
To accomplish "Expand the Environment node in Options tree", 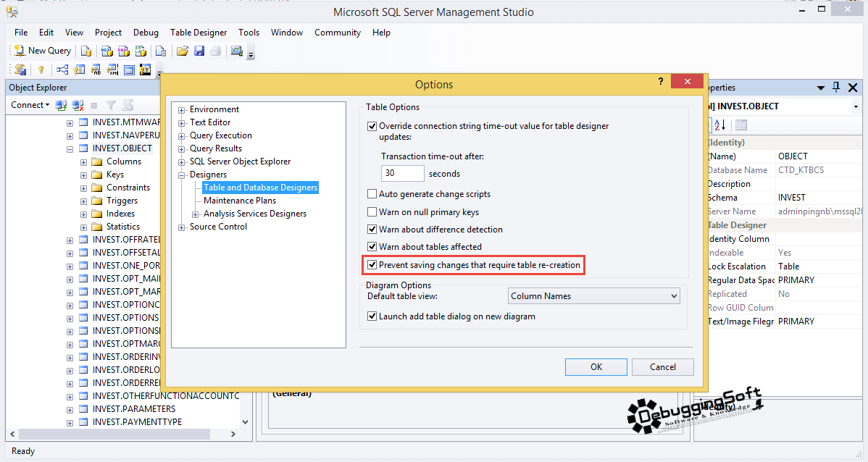I will click(182, 110).
